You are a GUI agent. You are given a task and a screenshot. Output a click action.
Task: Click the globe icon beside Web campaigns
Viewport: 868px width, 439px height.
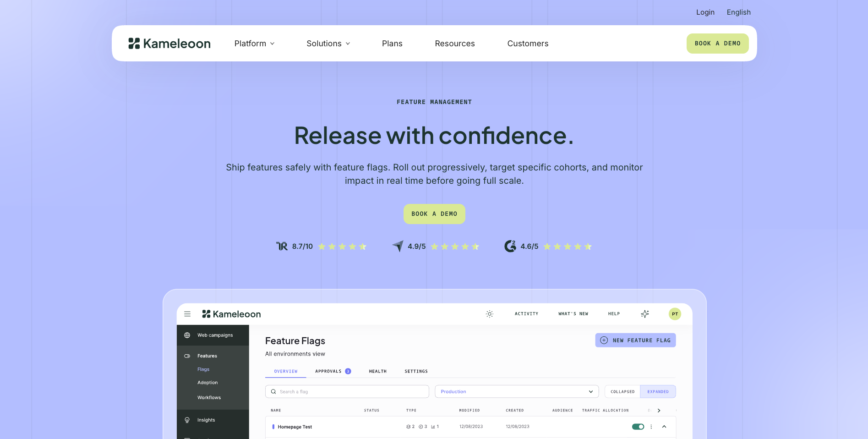[187, 335]
